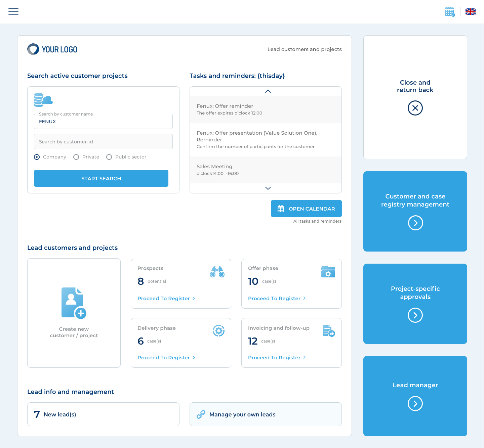The height and width of the screenshot is (448, 484).
Task: Select the Private radio button
Action: [x=76, y=157]
